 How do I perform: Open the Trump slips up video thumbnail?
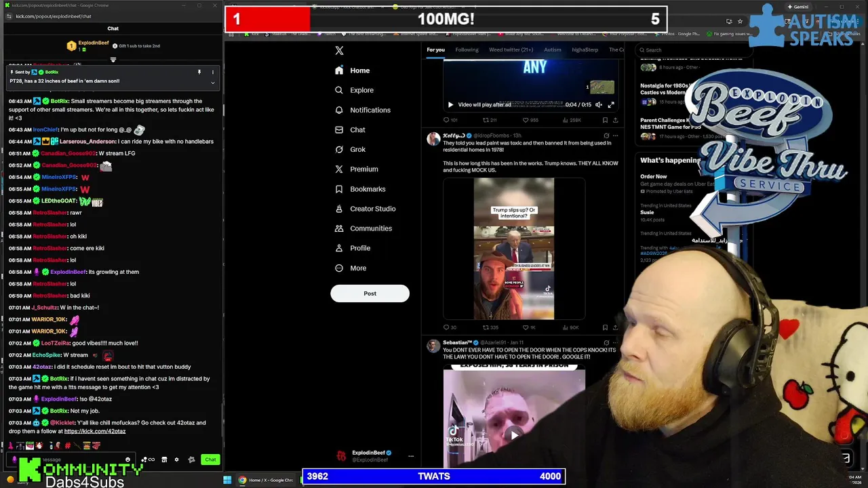[514, 249]
